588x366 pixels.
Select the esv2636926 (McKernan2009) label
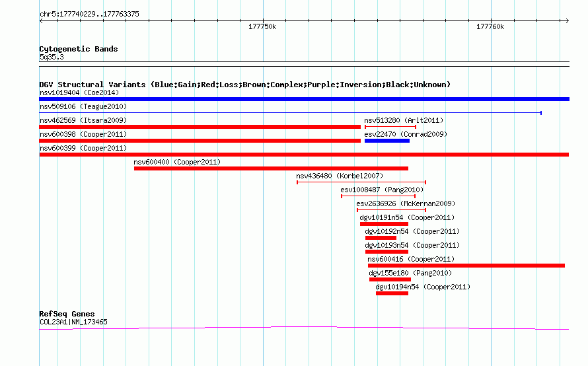point(406,203)
